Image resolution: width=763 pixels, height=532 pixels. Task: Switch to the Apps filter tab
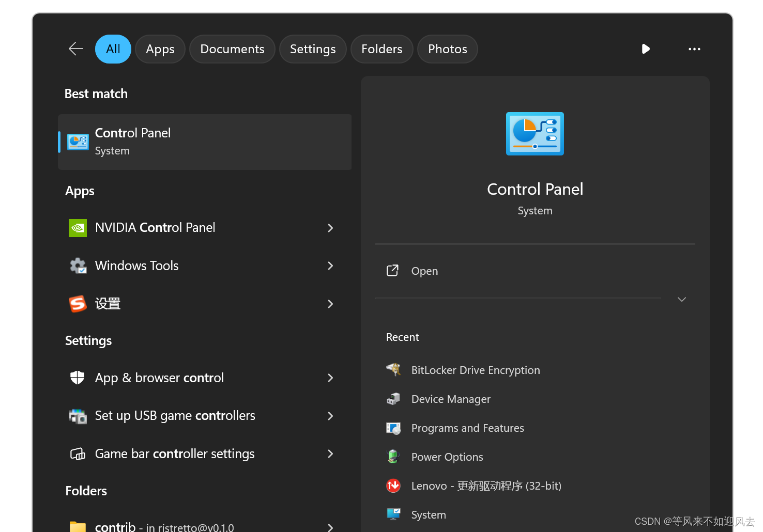click(160, 49)
